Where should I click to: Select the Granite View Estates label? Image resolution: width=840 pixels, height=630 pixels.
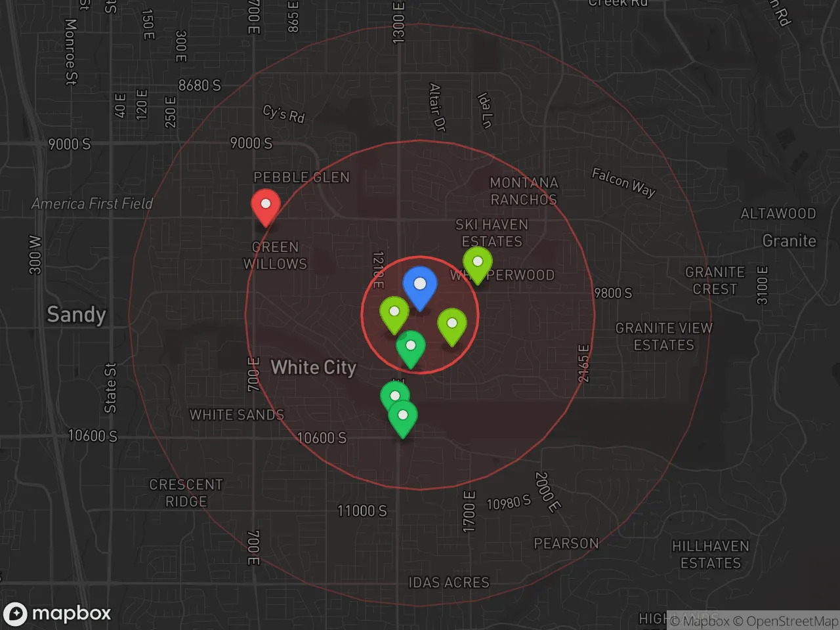(x=663, y=336)
